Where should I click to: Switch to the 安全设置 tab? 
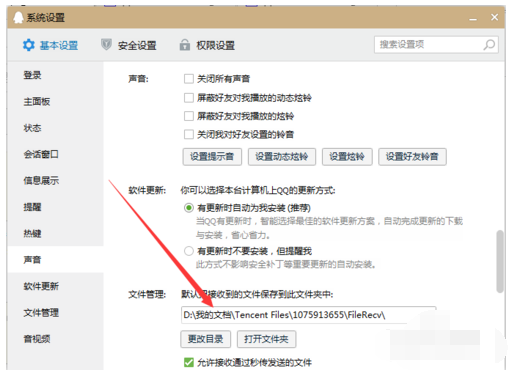tap(129, 45)
